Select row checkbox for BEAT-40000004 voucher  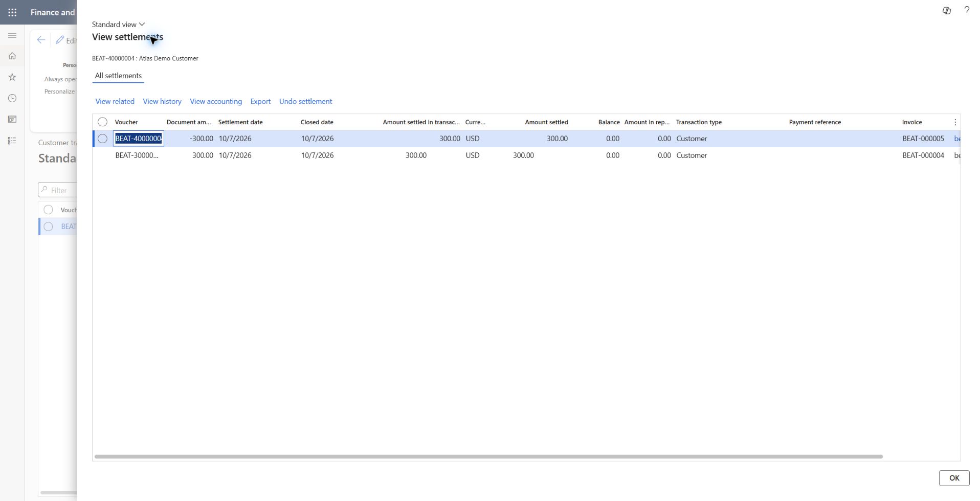click(x=102, y=139)
